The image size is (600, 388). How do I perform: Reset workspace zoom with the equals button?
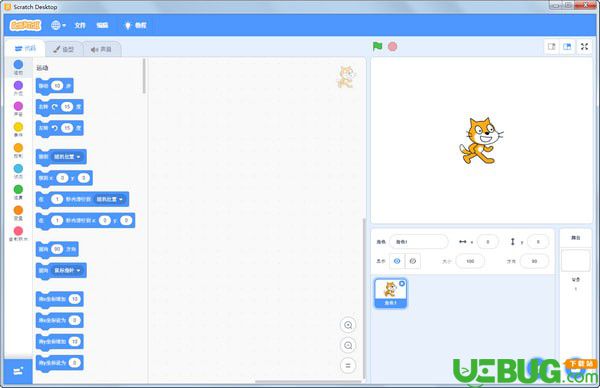click(348, 366)
